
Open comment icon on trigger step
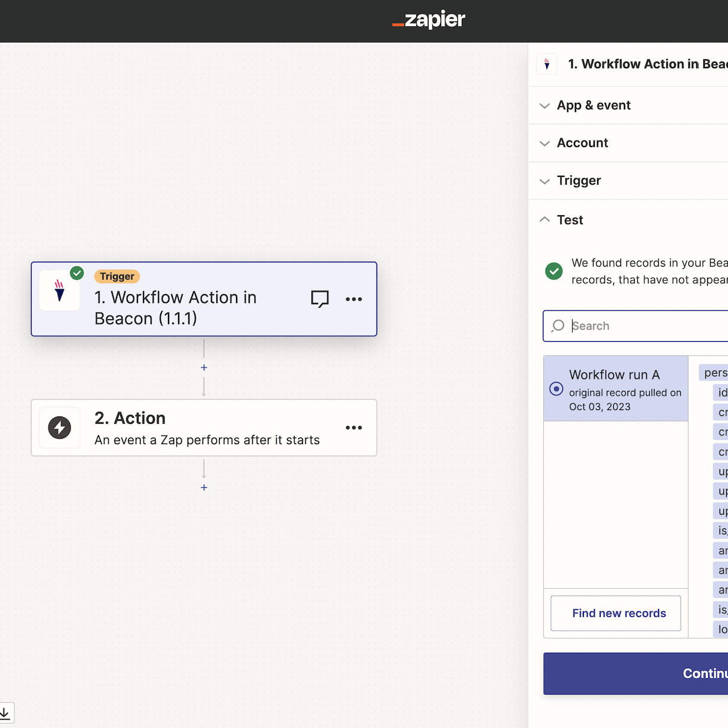[320, 299]
